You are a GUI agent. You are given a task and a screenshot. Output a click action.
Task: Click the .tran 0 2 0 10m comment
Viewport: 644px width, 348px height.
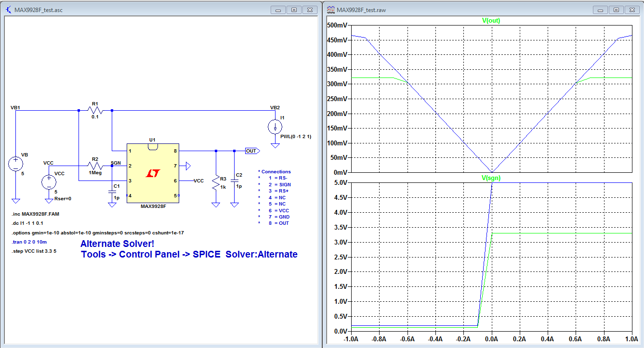coord(29,242)
